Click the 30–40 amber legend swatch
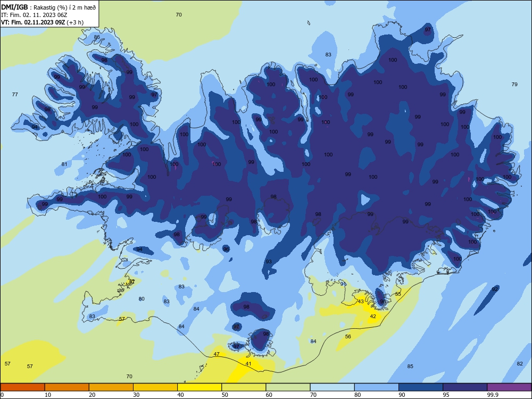Screen dimensions: 532x399 (155, 387)
